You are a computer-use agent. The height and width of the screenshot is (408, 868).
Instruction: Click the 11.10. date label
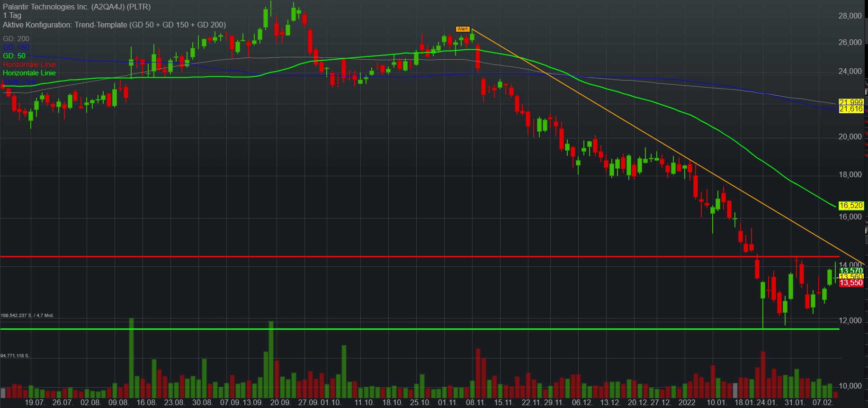[x=364, y=403]
